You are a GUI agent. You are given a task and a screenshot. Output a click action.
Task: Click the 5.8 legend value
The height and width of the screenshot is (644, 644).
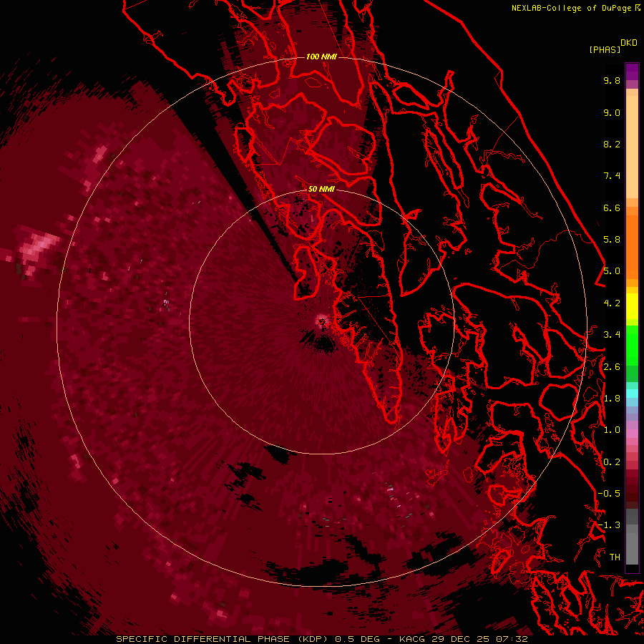(x=612, y=240)
